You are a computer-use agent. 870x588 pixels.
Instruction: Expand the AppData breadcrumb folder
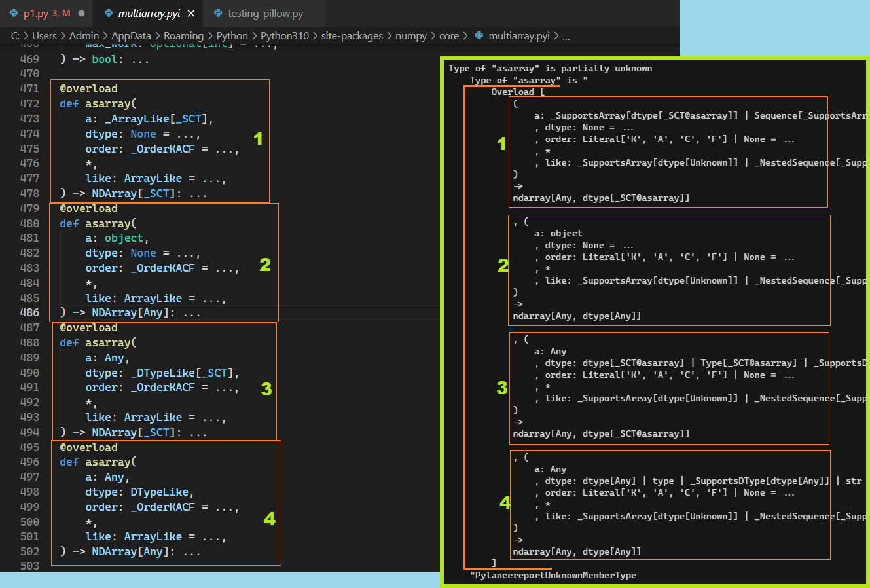click(131, 35)
